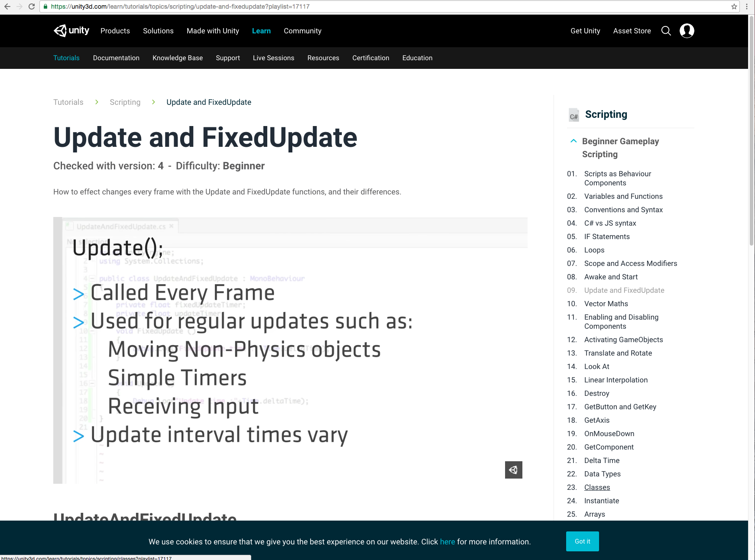Go to Scripting breadcrumb
The width and height of the screenshot is (755, 560).
[125, 102]
